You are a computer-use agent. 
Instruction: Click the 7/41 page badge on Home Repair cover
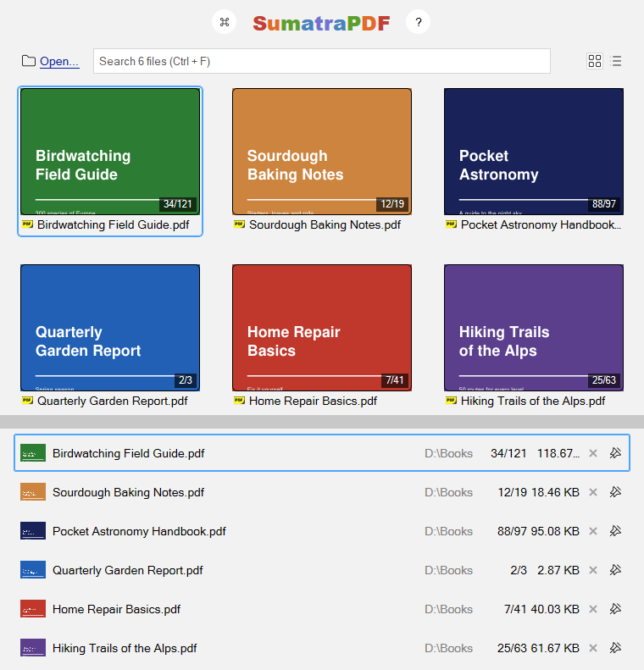coord(394,379)
